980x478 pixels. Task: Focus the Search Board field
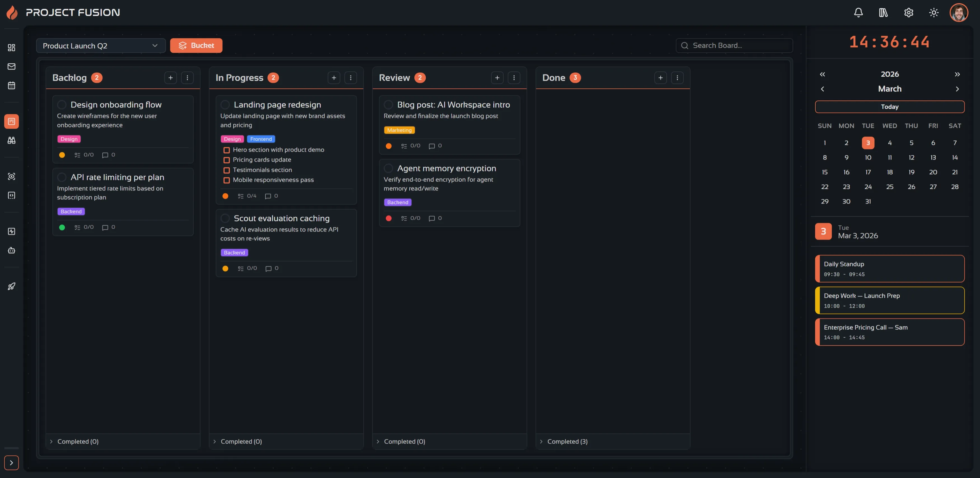[x=734, y=46]
